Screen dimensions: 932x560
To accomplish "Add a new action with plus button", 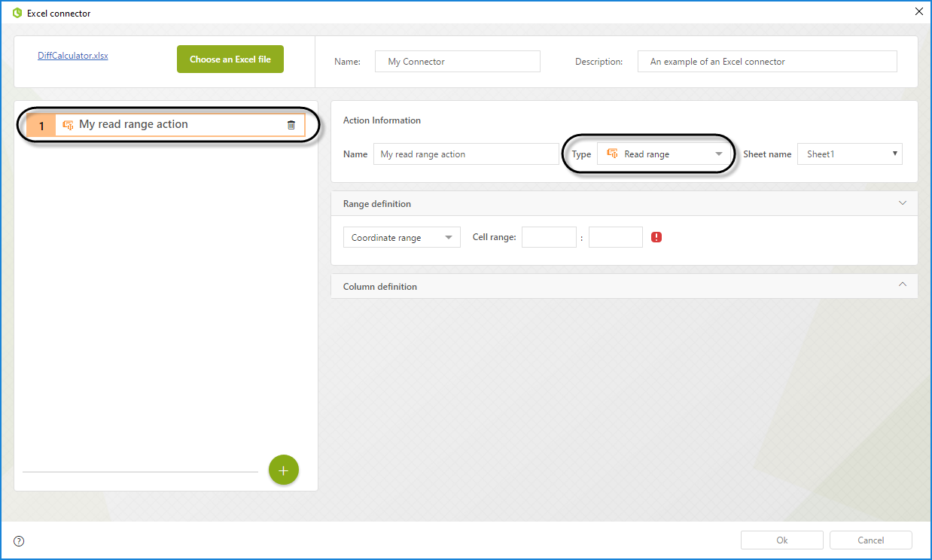I will (283, 470).
